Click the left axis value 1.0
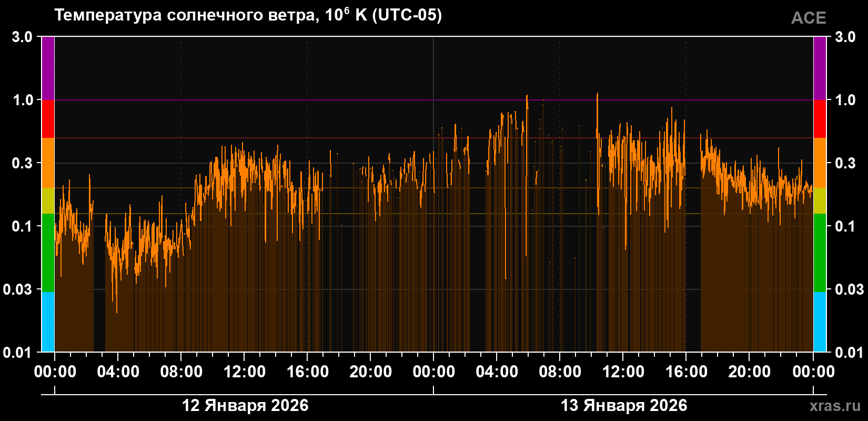 point(22,100)
